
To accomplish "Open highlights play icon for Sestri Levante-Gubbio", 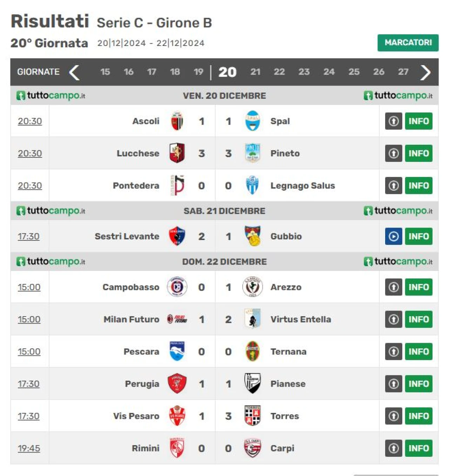I will point(394,236).
